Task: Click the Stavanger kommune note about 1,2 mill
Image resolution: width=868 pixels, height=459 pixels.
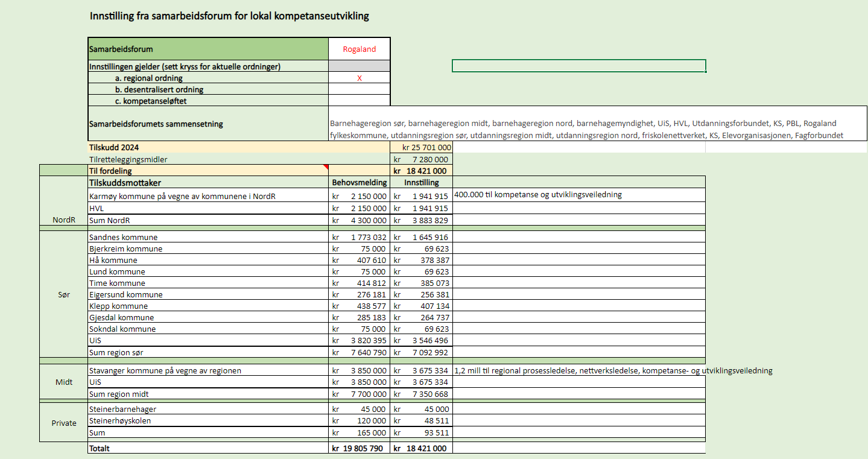Action: (613, 370)
